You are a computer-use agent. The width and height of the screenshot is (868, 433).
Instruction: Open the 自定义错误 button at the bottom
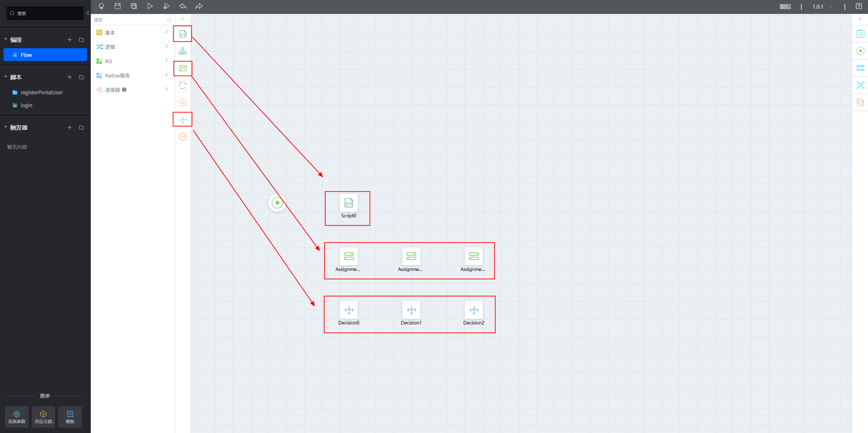[x=44, y=417]
